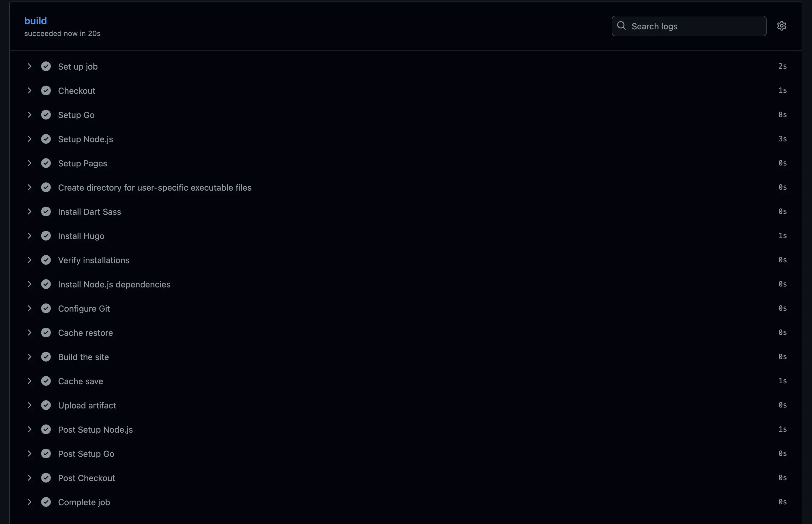Click the build job title link
The image size is (812, 524).
click(x=35, y=21)
